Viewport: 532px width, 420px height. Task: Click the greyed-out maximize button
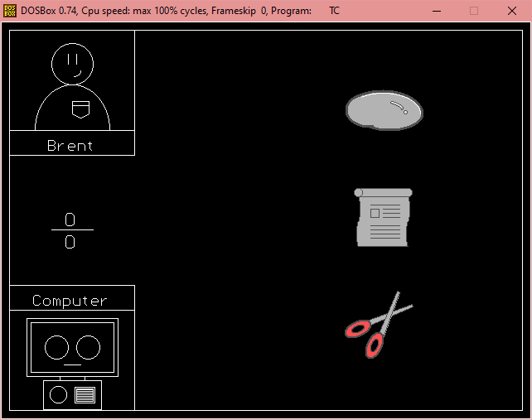(x=474, y=11)
